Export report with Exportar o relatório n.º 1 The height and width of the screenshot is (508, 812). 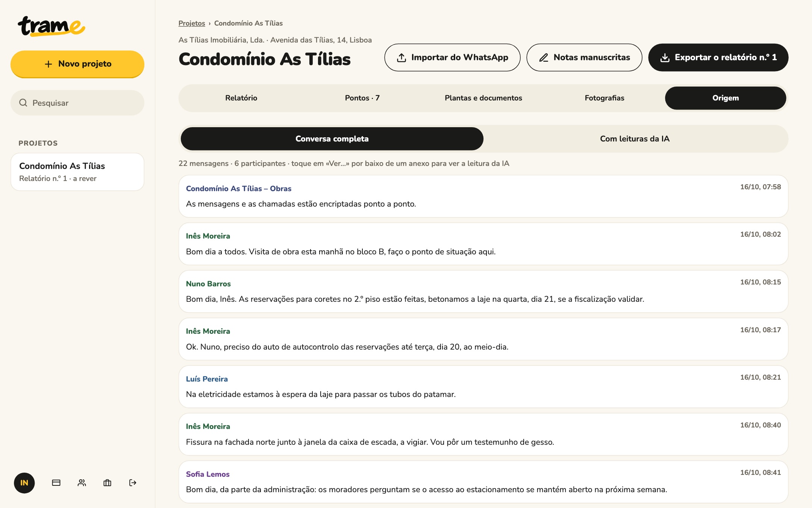(x=718, y=58)
